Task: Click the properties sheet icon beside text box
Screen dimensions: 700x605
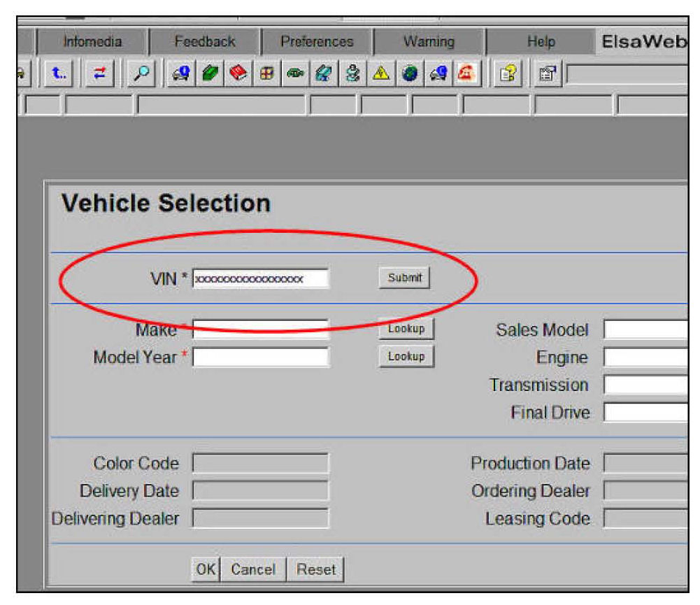Action: tap(545, 73)
